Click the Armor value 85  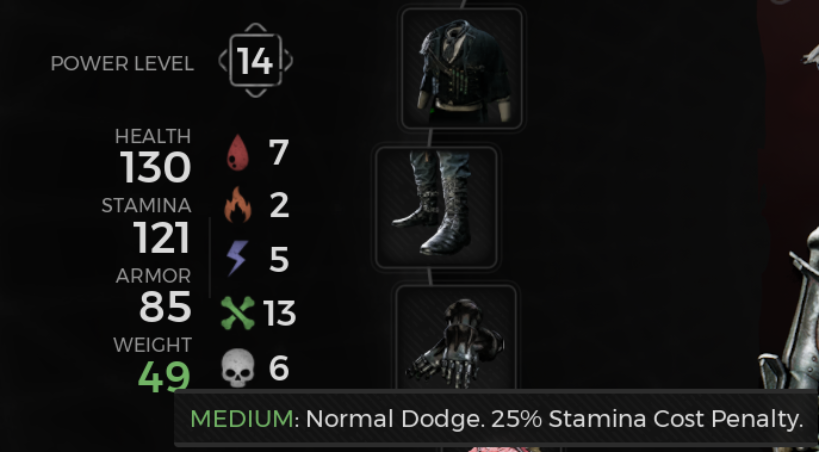[165, 307]
